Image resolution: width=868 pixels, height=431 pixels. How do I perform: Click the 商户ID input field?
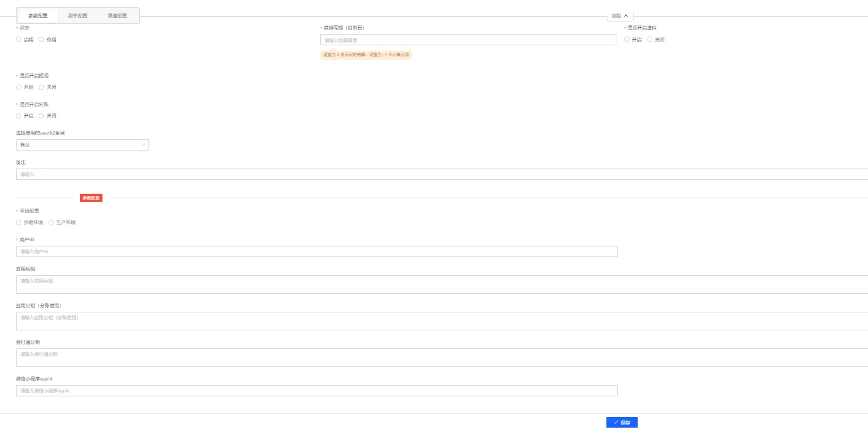point(316,252)
